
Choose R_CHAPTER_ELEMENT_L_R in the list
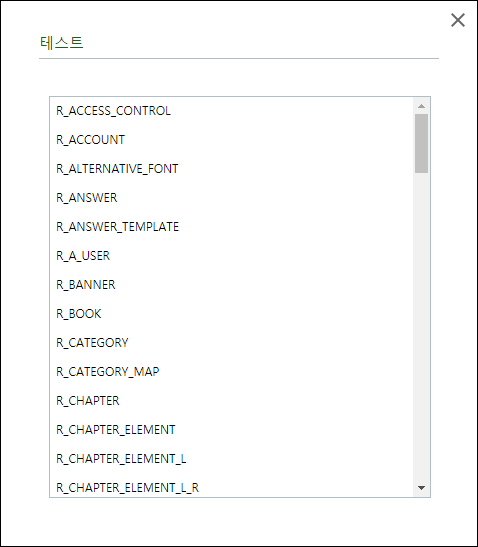[x=231, y=486]
